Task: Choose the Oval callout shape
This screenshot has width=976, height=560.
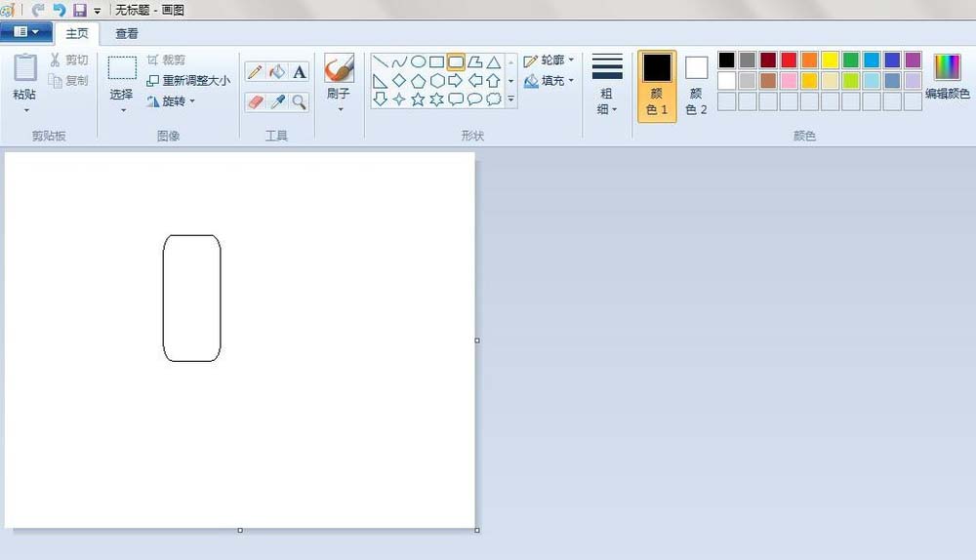Action: coord(475,99)
